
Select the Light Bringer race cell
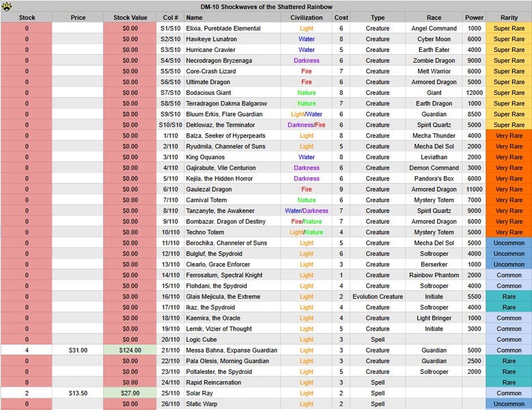(x=434, y=318)
